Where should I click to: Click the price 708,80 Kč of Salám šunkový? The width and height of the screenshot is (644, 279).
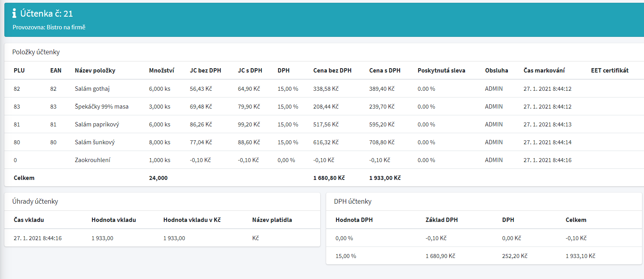coord(382,142)
